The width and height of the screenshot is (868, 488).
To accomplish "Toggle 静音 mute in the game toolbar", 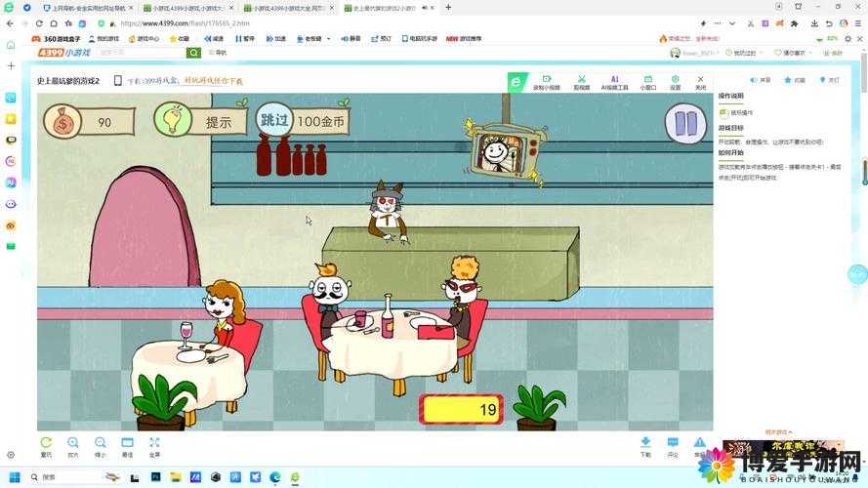I will click(351, 39).
